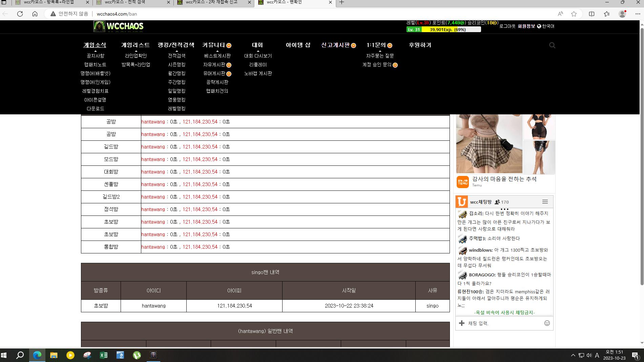Screen dimensions: 644x362
Task: Open 맵패치노트 submenu link
Action: (95, 65)
